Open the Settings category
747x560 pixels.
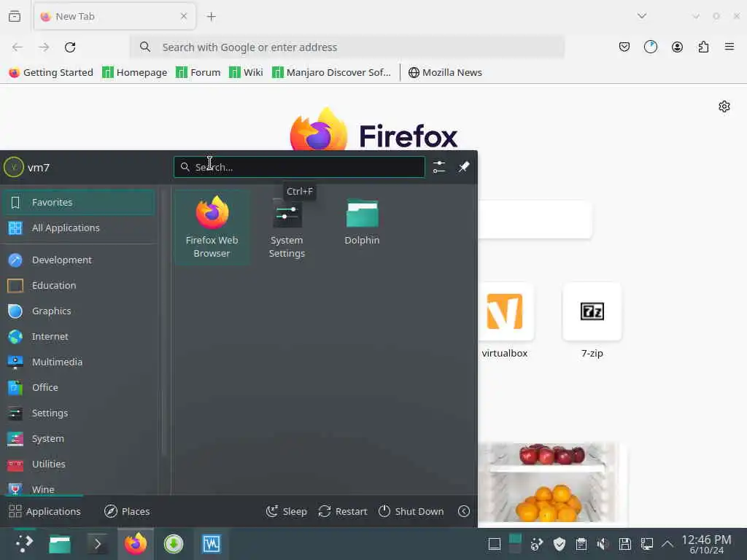pos(78,413)
